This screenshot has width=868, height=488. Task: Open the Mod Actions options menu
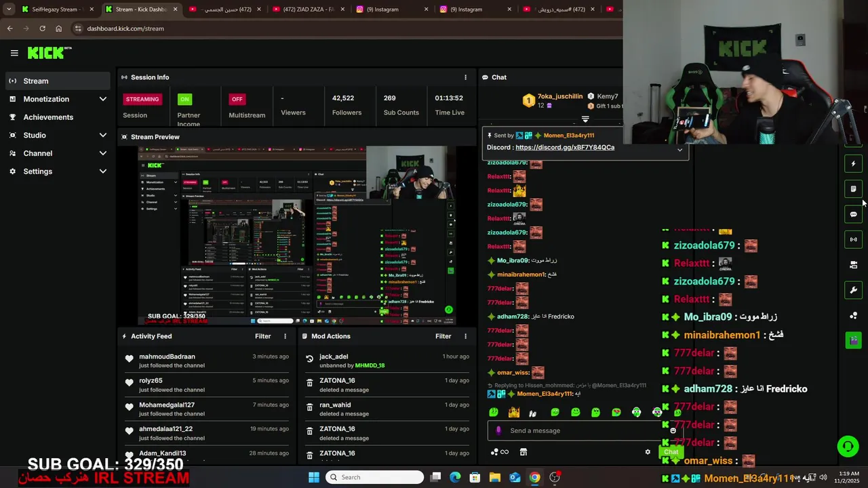tap(465, 336)
